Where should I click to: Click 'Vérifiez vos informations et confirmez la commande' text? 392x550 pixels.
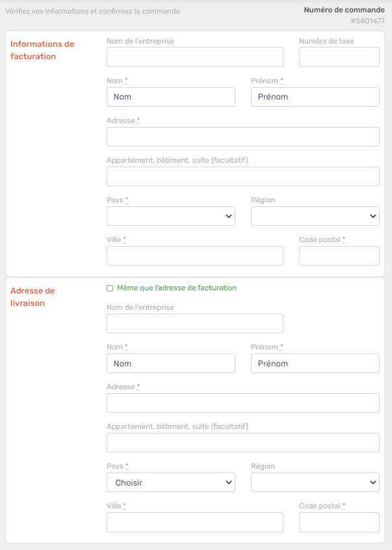[x=92, y=11]
